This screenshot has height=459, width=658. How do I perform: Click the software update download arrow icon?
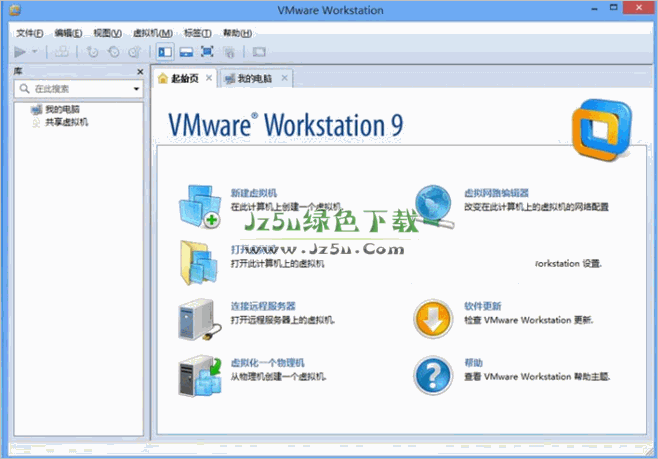pos(433,319)
